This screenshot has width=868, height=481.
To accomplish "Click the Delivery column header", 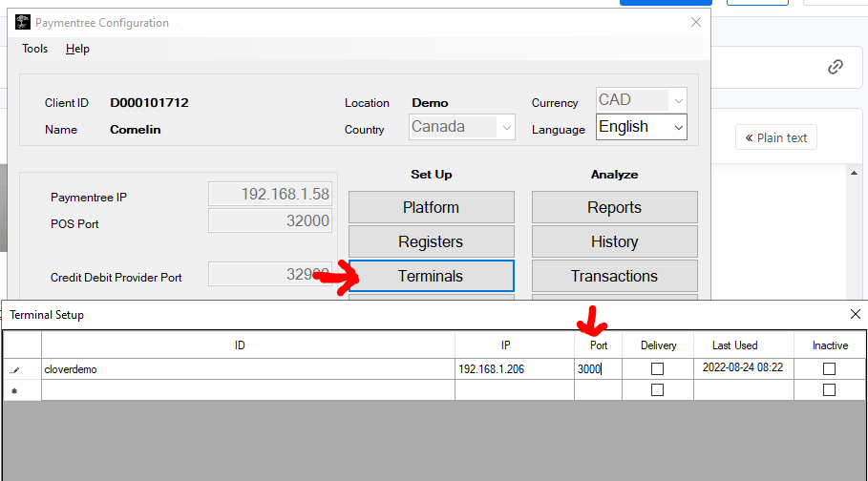I will tap(658, 345).
